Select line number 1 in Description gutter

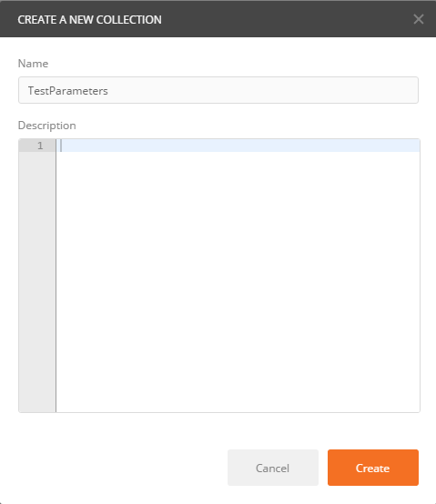[40, 146]
